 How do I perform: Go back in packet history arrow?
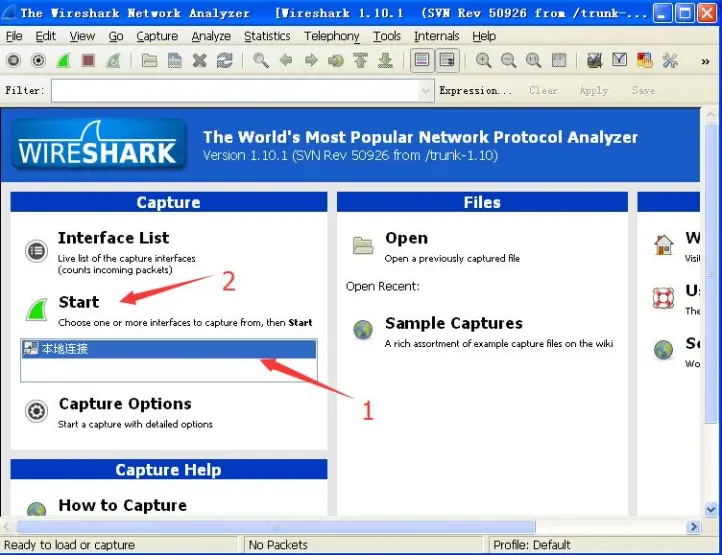[x=286, y=60]
